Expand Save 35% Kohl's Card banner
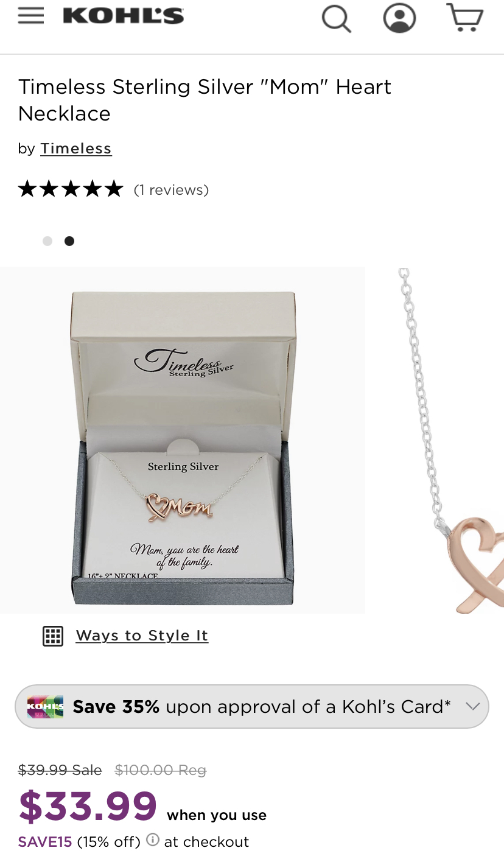 click(252, 707)
